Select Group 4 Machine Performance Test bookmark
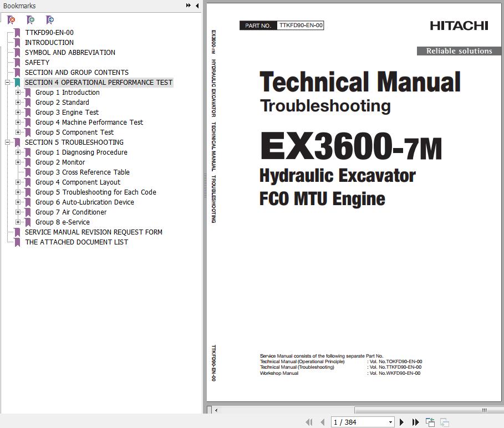Image resolution: width=504 pixels, height=428 pixels. pyautogui.click(x=89, y=122)
